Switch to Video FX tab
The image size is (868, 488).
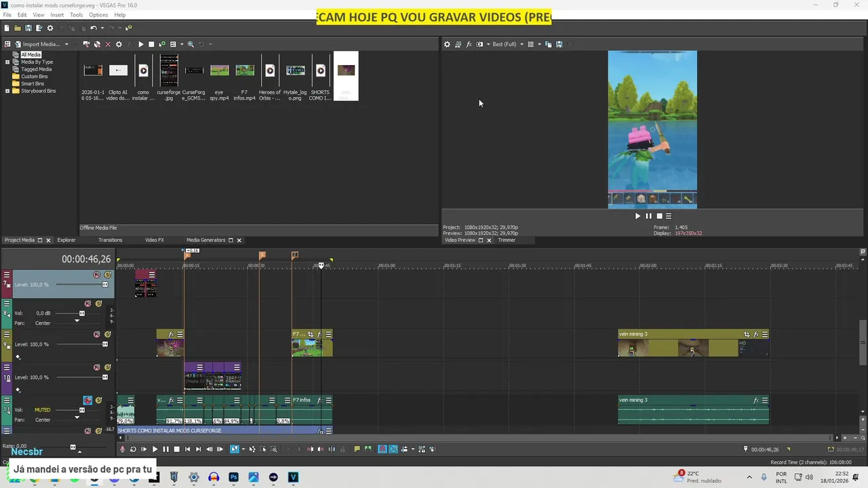coord(155,240)
